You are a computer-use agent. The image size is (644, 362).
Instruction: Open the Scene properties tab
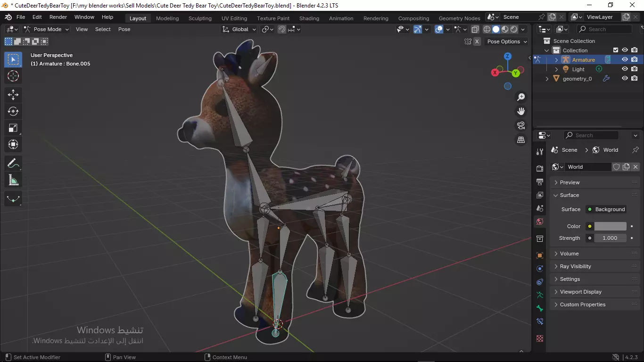tap(540, 208)
